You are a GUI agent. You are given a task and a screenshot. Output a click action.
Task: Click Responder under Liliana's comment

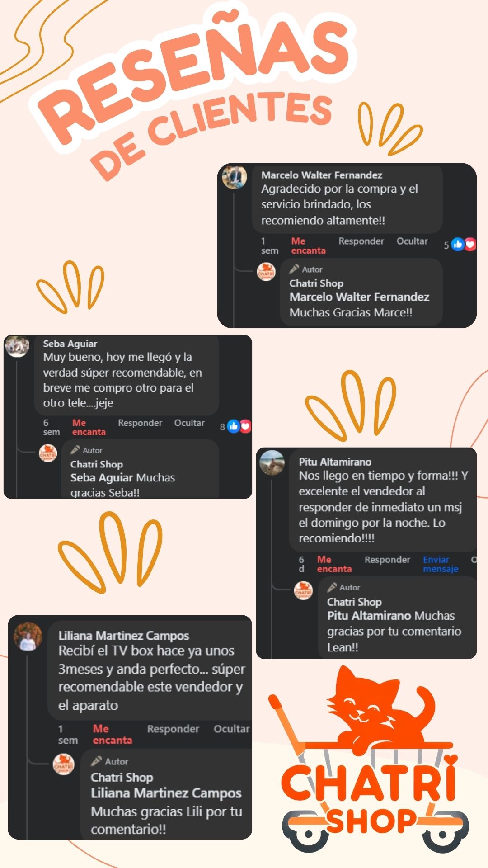(173, 729)
